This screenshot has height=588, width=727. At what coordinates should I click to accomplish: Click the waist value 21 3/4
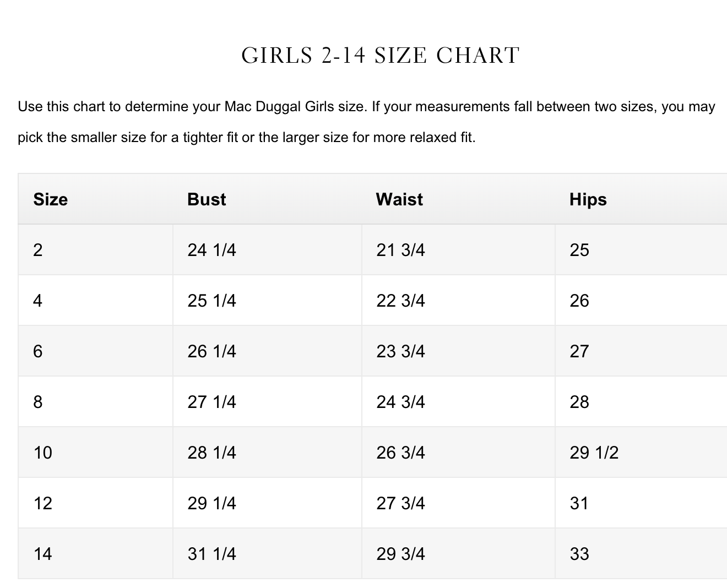400,250
